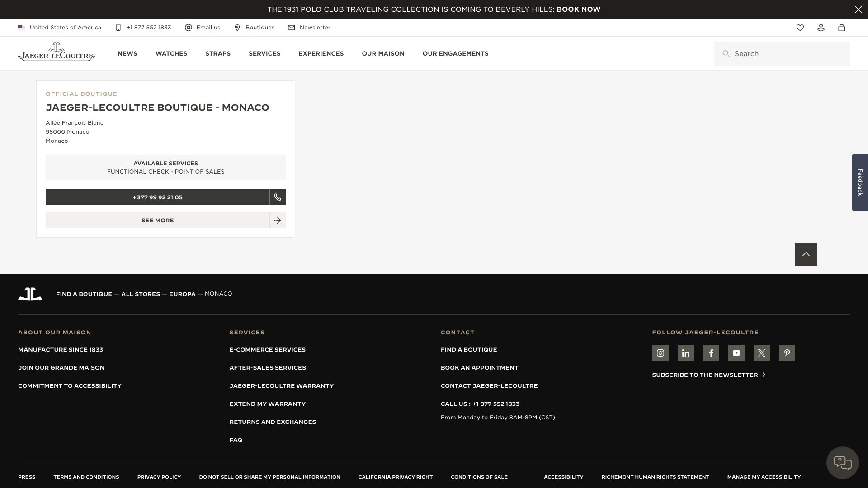
Task: Open the Straps menu
Action: pos(218,53)
